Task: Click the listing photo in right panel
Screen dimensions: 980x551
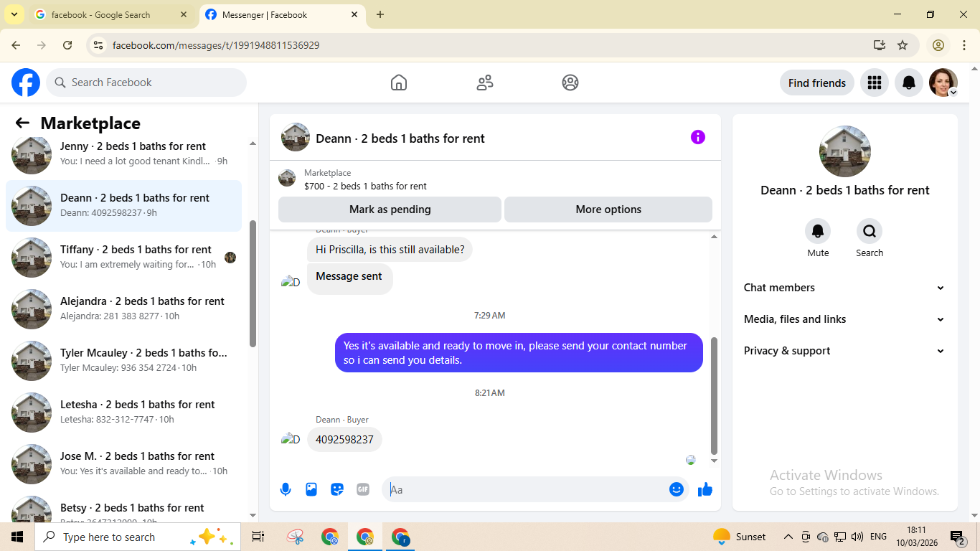Action: tap(845, 151)
